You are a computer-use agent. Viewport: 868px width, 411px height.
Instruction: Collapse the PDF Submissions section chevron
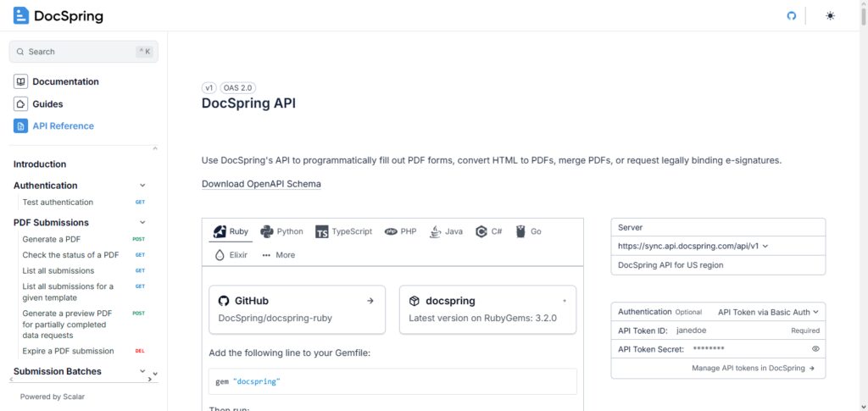(142, 222)
